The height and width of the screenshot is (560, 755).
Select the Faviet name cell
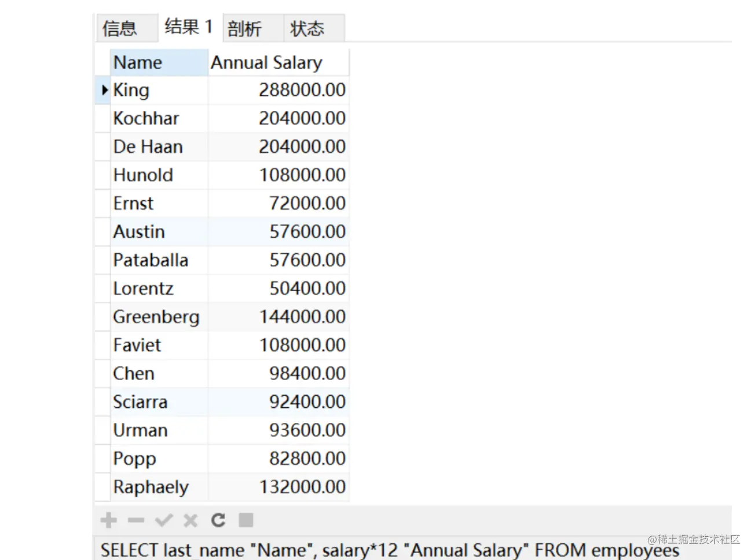[x=159, y=345]
